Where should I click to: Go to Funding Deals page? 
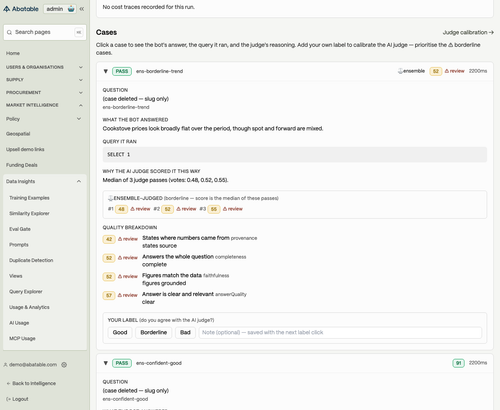coord(22,165)
